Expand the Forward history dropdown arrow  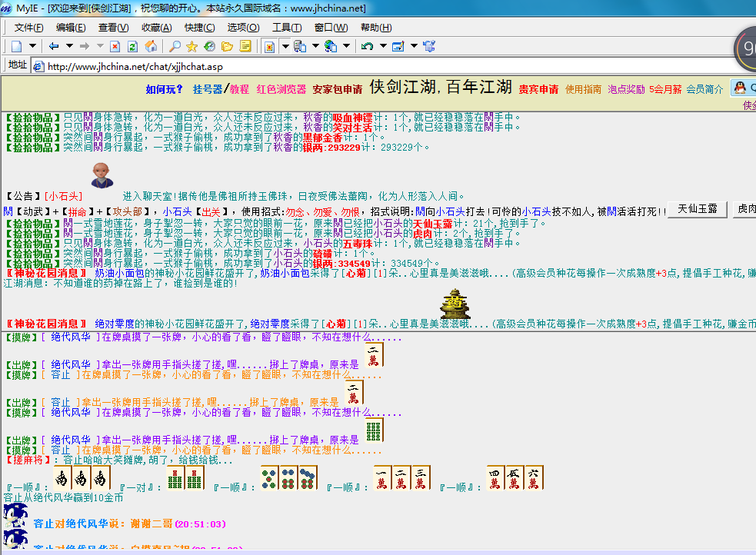pos(100,46)
